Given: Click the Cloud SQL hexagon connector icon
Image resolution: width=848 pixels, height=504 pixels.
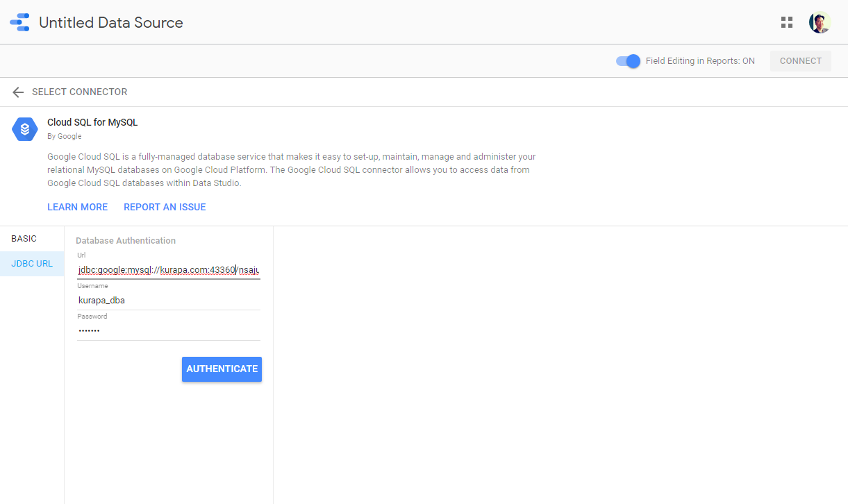Looking at the screenshot, I should click(x=25, y=129).
